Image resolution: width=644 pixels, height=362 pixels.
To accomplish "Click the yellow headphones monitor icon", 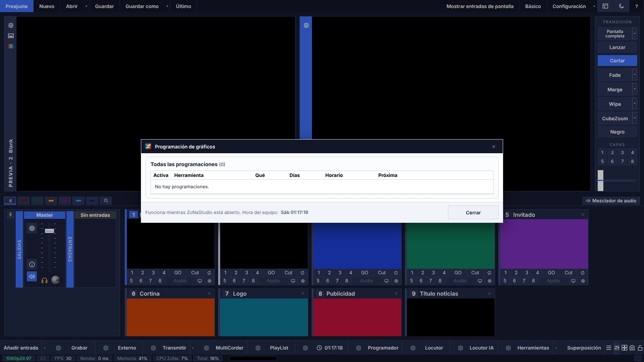I will (44, 280).
